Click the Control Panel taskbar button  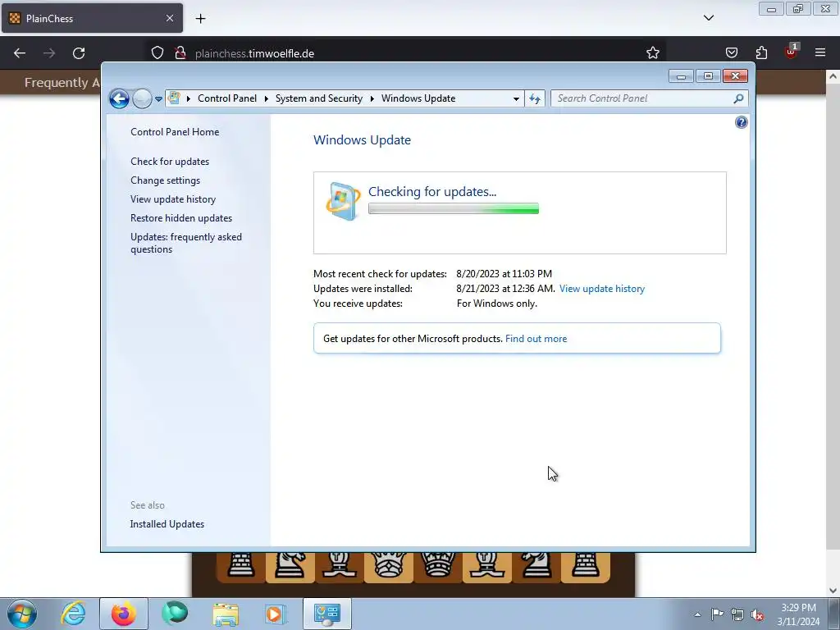(x=327, y=614)
